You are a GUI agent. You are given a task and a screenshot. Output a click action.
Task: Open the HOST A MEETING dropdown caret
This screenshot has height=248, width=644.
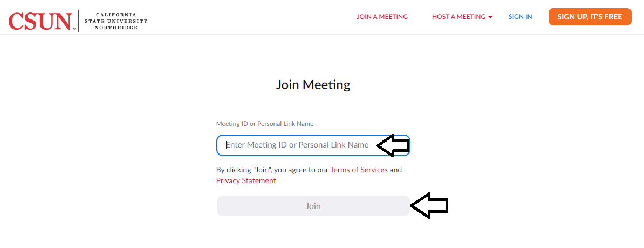pyautogui.click(x=490, y=17)
